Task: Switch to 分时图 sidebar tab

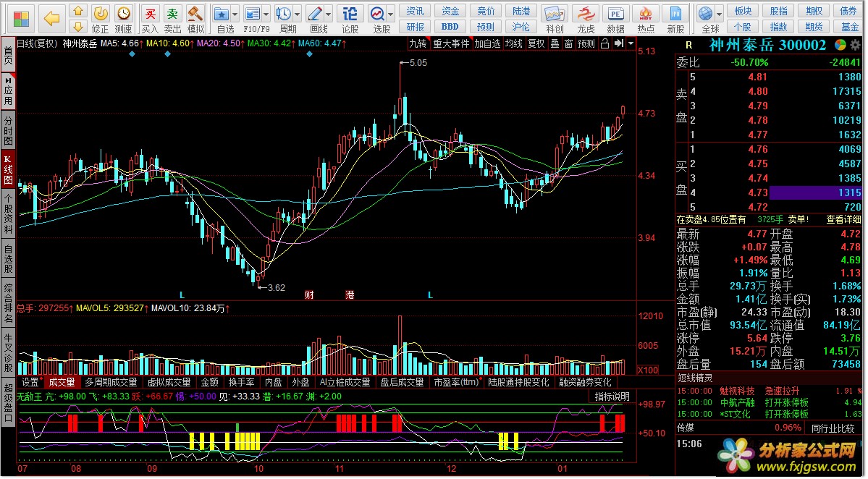Action: [x=8, y=130]
